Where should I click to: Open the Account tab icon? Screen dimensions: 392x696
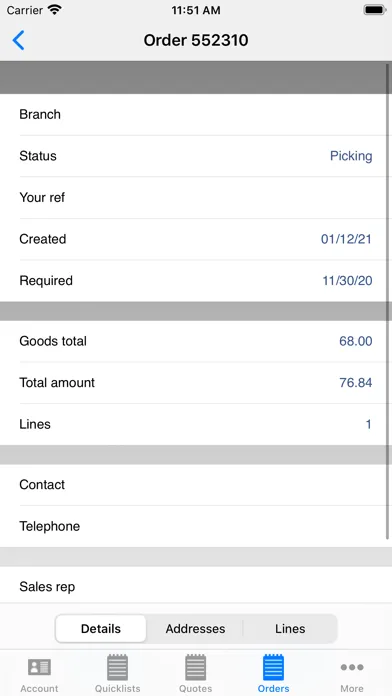pos(40,667)
